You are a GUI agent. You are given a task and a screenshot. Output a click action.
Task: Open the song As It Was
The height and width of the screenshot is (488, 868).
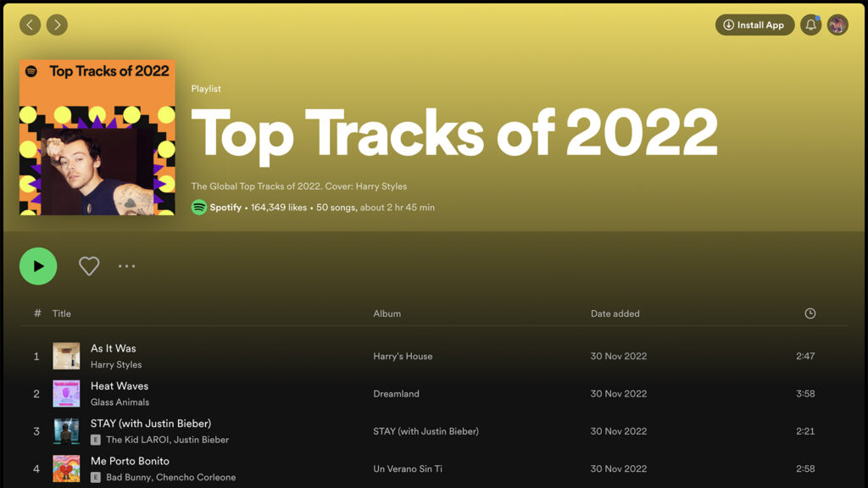(113, 348)
